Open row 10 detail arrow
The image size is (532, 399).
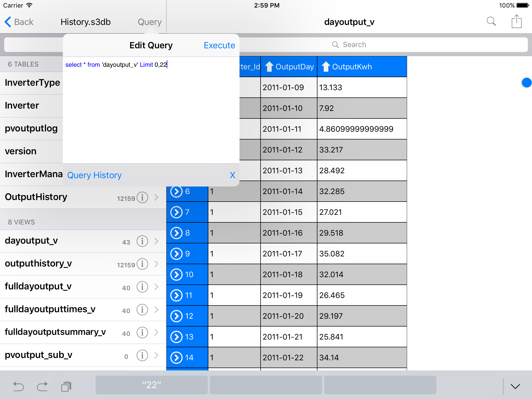click(177, 274)
